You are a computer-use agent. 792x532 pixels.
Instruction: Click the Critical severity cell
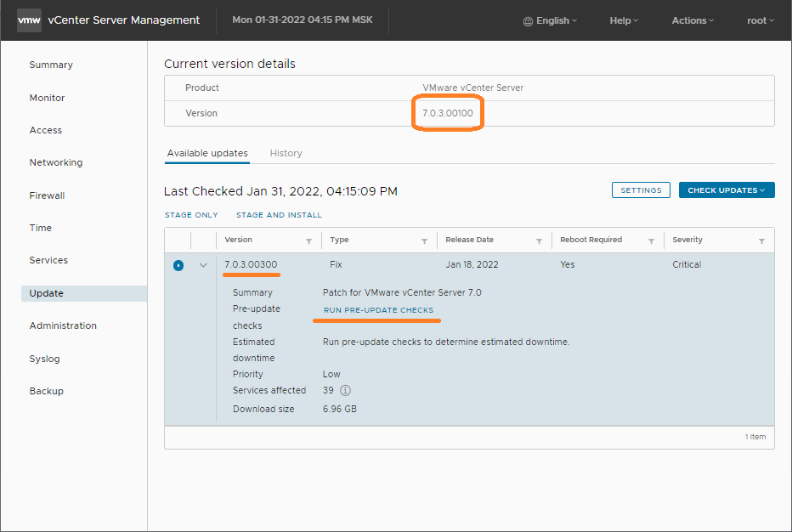(x=687, y=264)
